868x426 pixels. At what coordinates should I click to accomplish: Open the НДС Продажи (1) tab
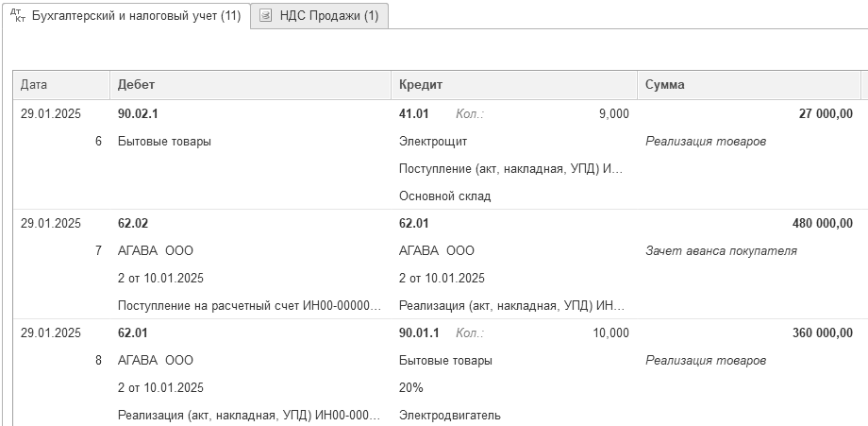[320, 15]
